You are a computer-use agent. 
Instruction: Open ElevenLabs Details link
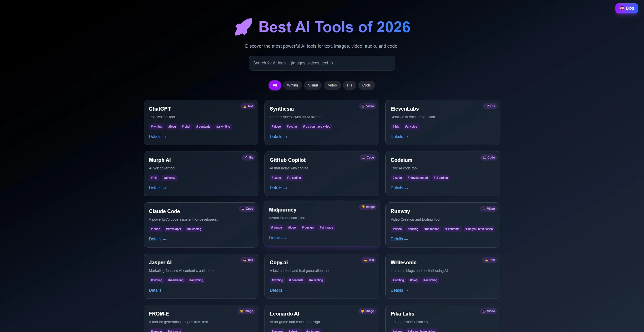[399, 137]
